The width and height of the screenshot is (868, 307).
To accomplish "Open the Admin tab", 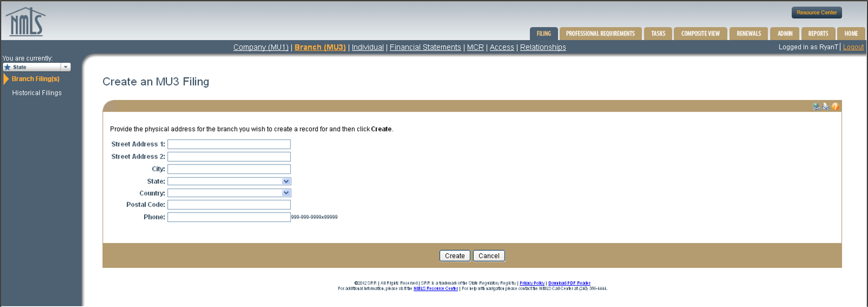I will click(x=785, y=33).
